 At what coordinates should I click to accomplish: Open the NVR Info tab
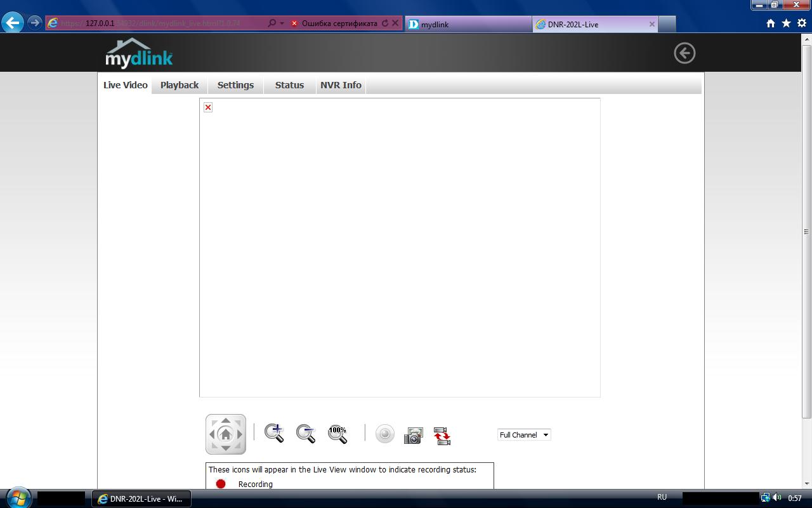[x=341, y=85]
